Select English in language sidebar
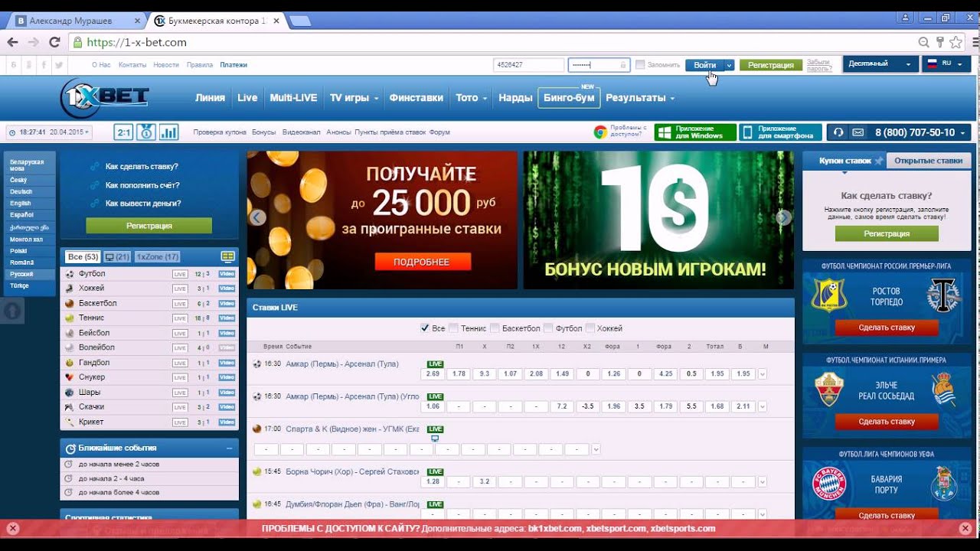The width and height of the screenshot is (980, 551). tap(21, 204)
